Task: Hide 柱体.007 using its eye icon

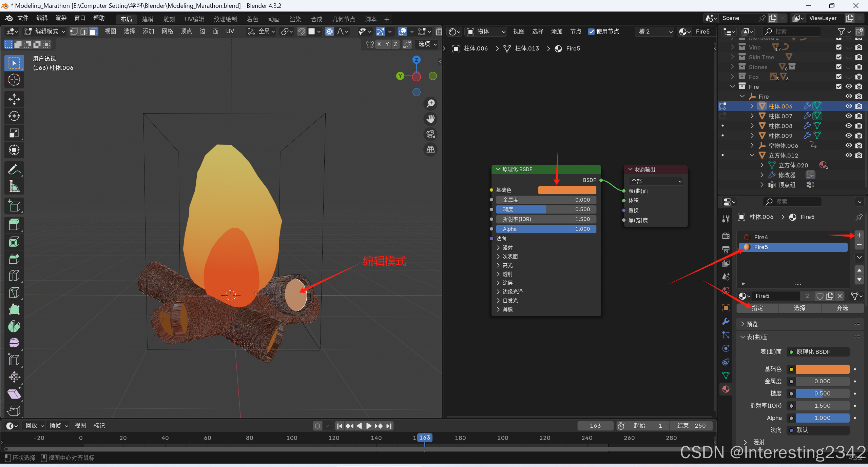Action: point(848,116)
